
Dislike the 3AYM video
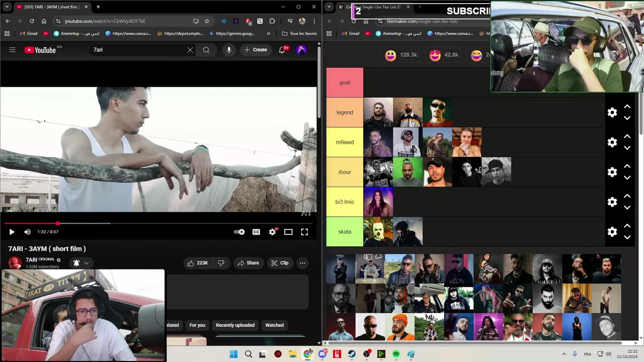(221, 263)
